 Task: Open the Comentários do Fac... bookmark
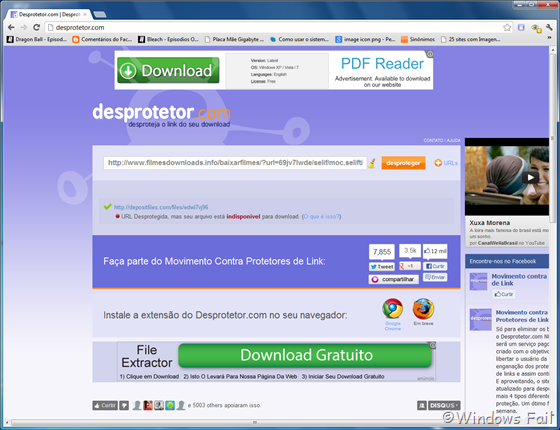tap(102, 39)
